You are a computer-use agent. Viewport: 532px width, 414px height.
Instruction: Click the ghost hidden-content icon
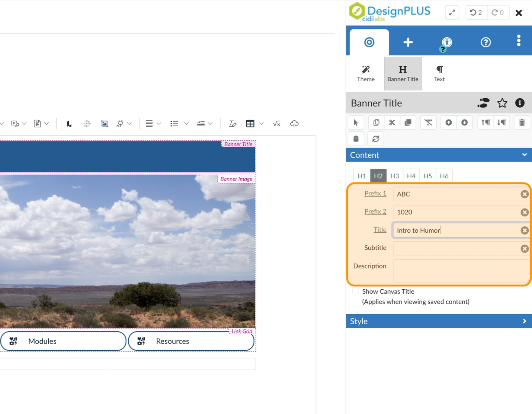point(356,138)
